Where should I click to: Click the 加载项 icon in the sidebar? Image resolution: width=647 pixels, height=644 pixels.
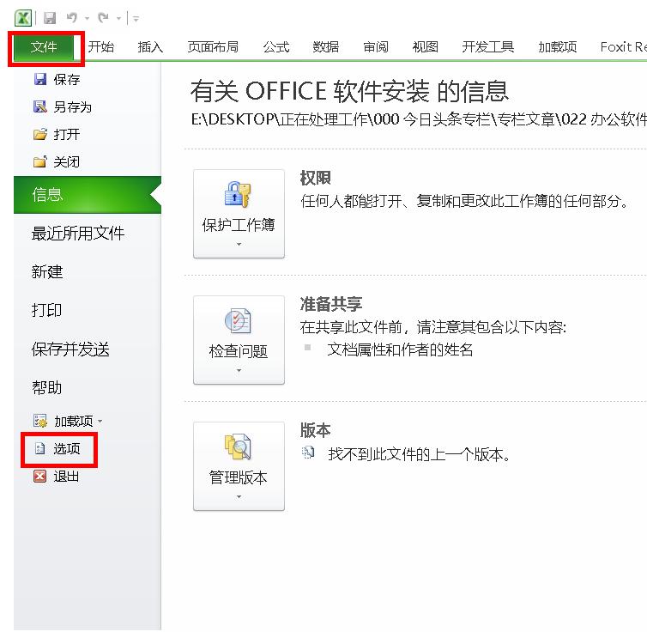coord(40,421)
